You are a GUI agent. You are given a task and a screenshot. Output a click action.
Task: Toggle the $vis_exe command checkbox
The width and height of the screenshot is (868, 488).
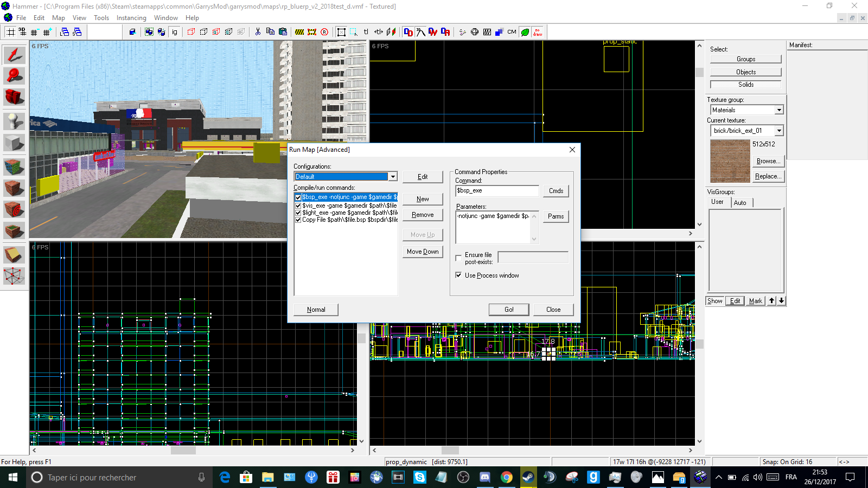pos(298,206)
